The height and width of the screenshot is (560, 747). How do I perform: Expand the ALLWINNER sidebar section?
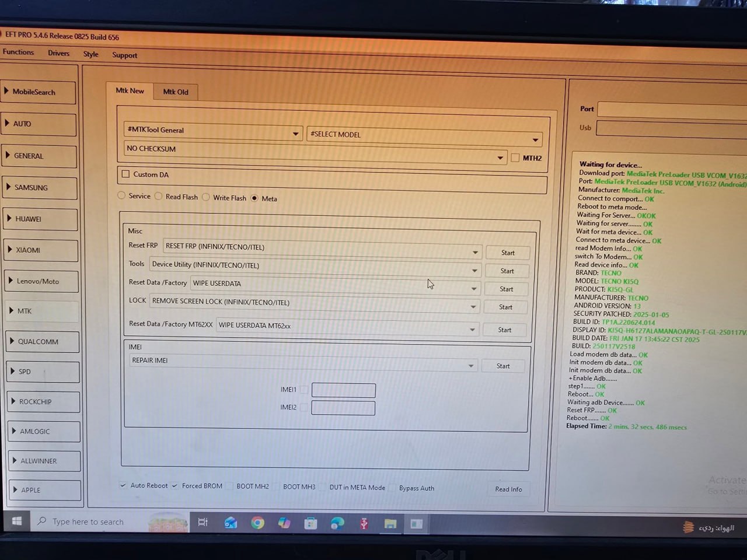(x=45, y=461)
